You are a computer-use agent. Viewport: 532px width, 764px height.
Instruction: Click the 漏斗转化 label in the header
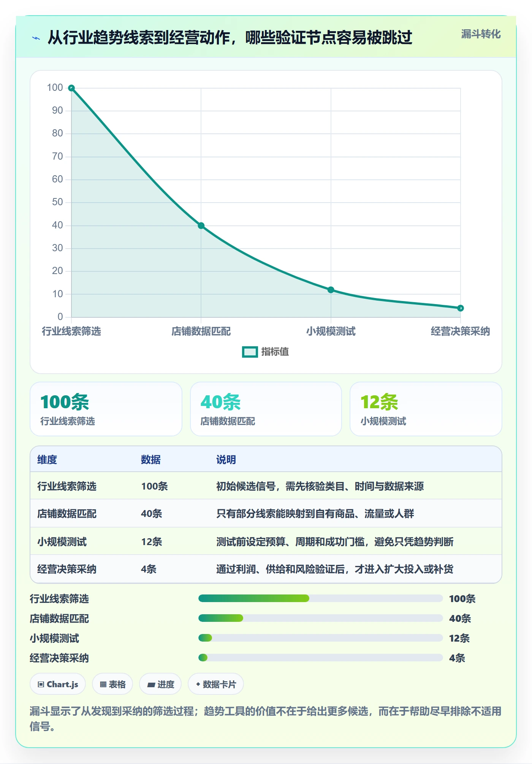pos(481,34)
